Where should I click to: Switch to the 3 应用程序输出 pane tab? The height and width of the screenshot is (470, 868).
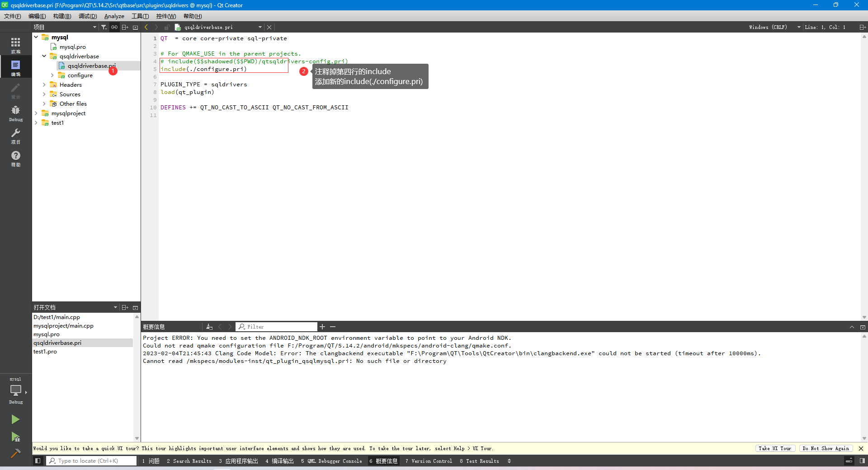238,461
